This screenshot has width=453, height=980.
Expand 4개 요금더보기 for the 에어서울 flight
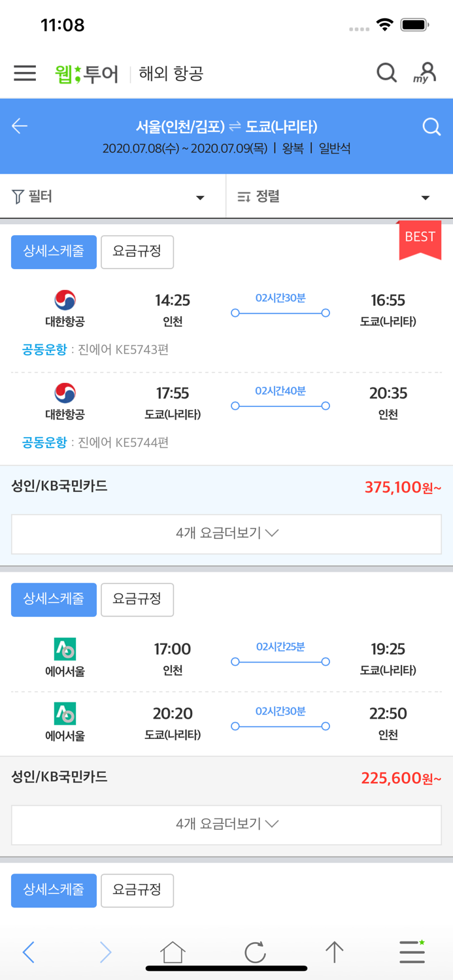pos(226,825)
